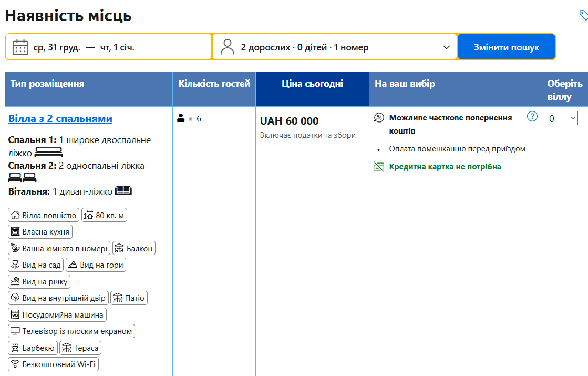The image size is (588, 376).
Task: Click the sofa bed icon near Вітальня
Action: click(123, 190)
